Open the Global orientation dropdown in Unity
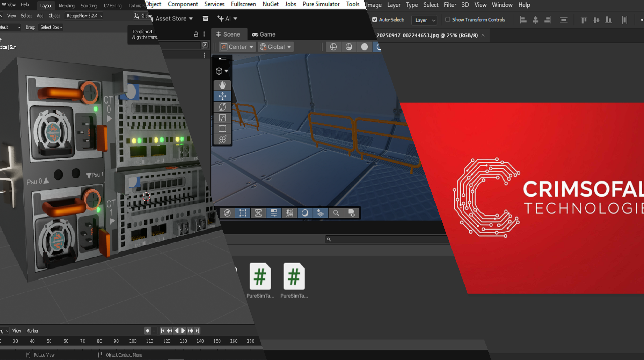The width and height of the screenshot is (644, 360). [x=276, y=47]
